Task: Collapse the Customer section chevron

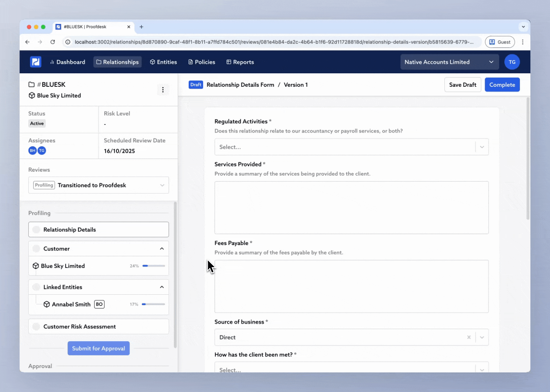Action: pos(162,249)
